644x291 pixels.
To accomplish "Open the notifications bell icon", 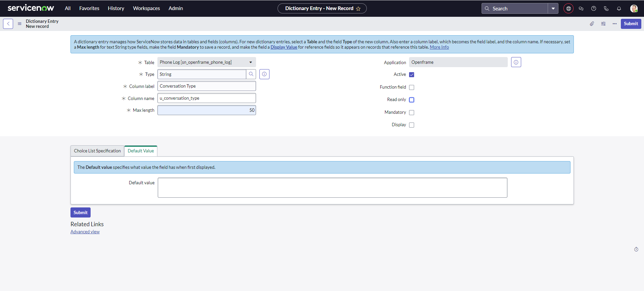I will (619, 9).
